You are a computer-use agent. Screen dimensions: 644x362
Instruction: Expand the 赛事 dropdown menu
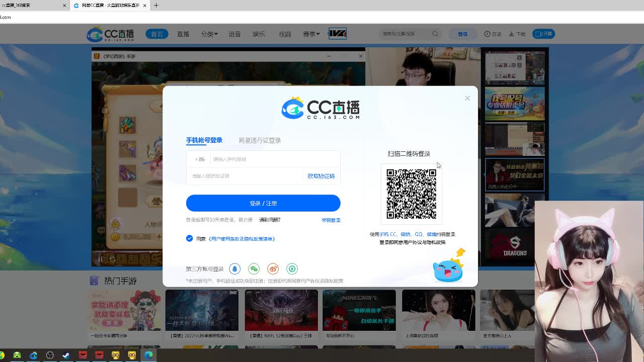(x=311, y=34)
